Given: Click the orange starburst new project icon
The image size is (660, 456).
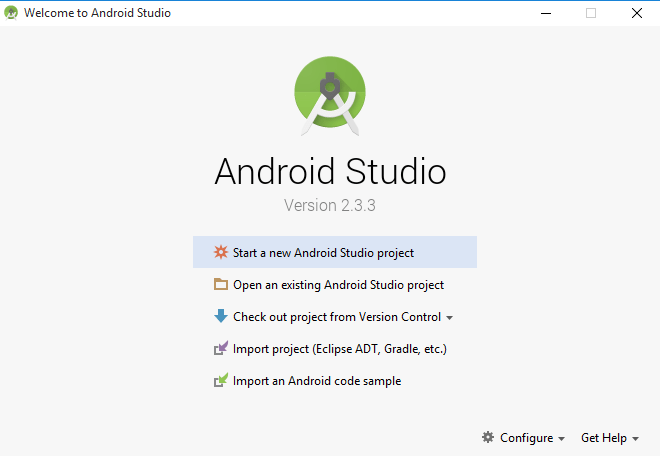Looking at the screenshot, I should coord(221,252).
